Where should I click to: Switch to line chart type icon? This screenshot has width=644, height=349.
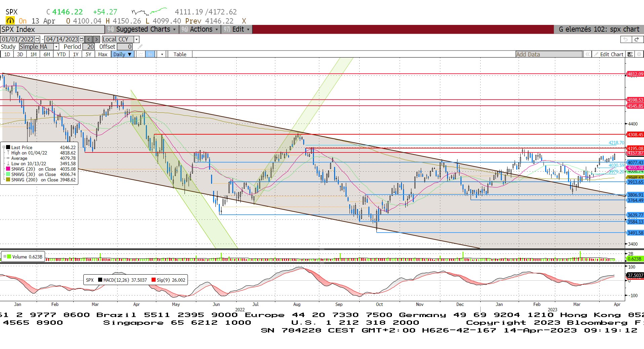point(141,54)
